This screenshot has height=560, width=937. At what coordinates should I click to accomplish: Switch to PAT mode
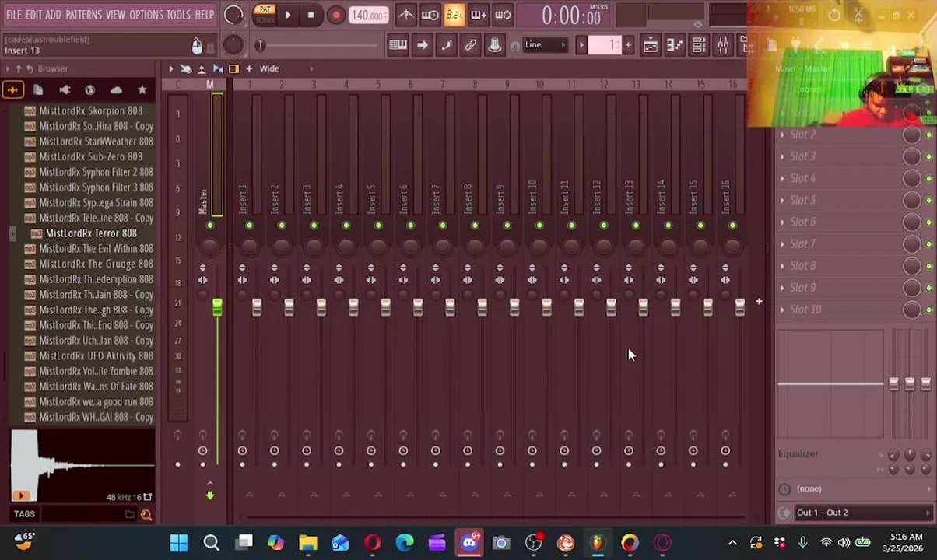[x=265, y=10]
